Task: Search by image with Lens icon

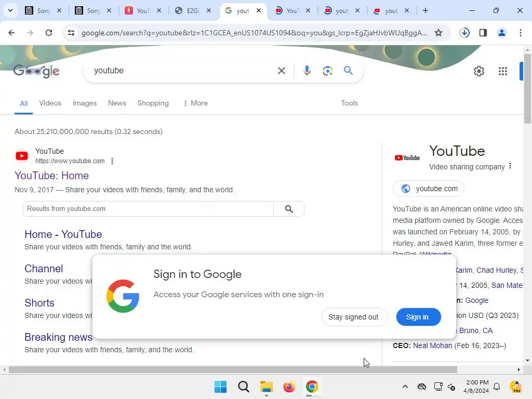Action: point(327,71)
